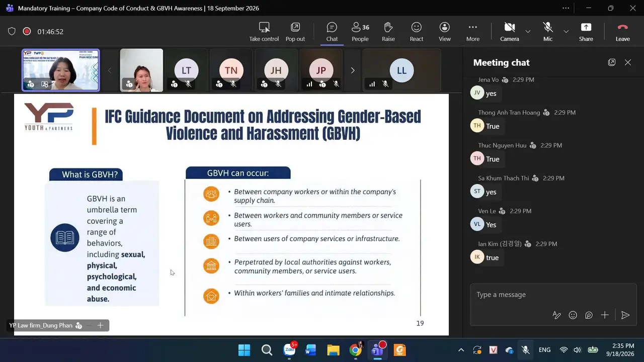Image resolution: width=644 pixels, height=362 pixels.
Task: Open Zalo from the taskbar
Action: [289, 350]
